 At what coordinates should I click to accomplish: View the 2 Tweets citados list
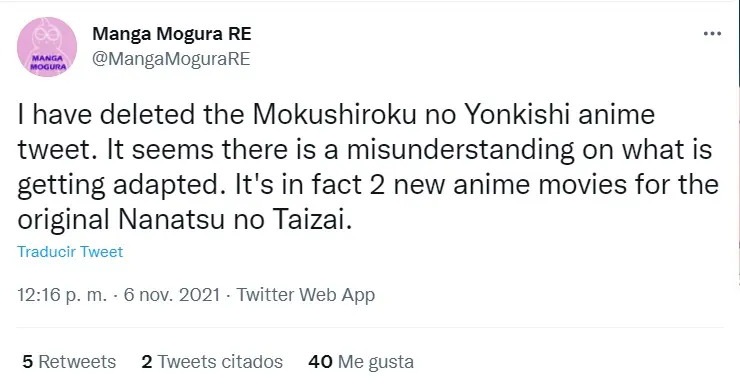tap(212, 362)
